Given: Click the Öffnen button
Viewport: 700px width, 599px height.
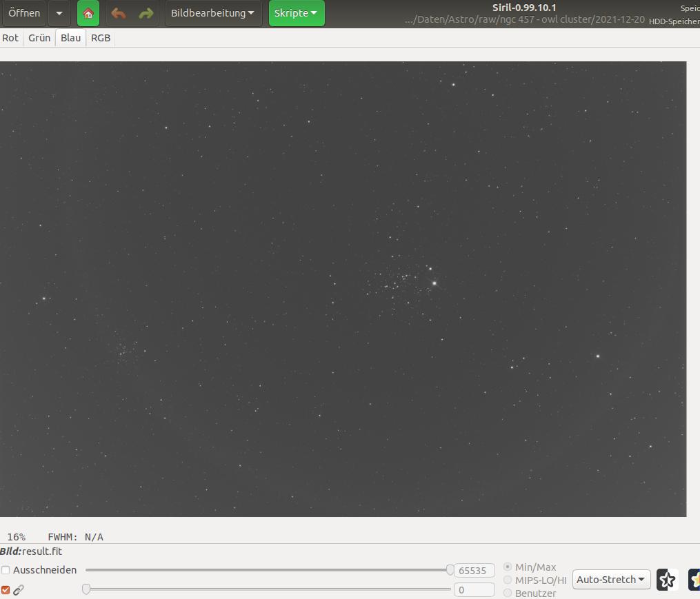Looking at the screenshot, I should click(x=24, y=13).
